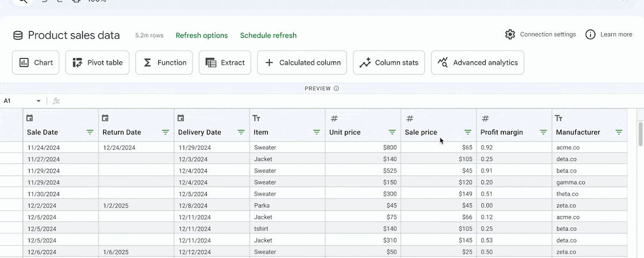Click the vertical scrollbar on the right
644x258 pixels.
(640, 134)
